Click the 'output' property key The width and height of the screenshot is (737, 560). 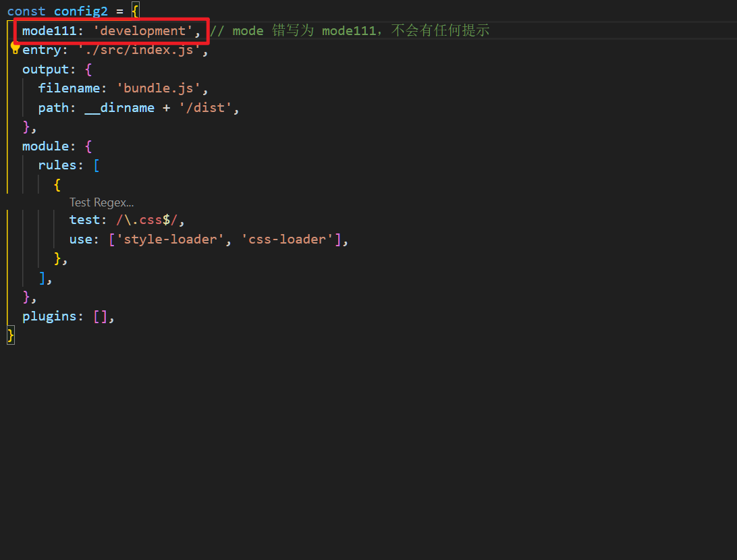pyautogui.click(x=46, y=69)
